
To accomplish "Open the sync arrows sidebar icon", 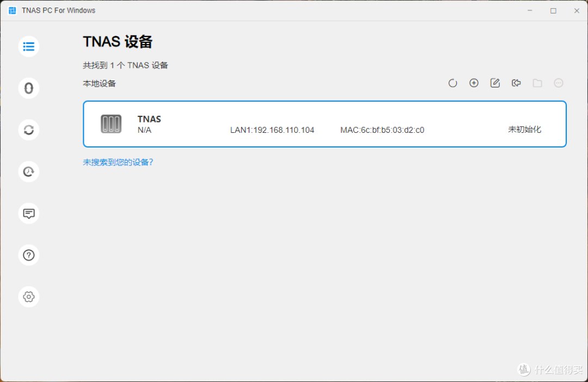I will point(28,130).
